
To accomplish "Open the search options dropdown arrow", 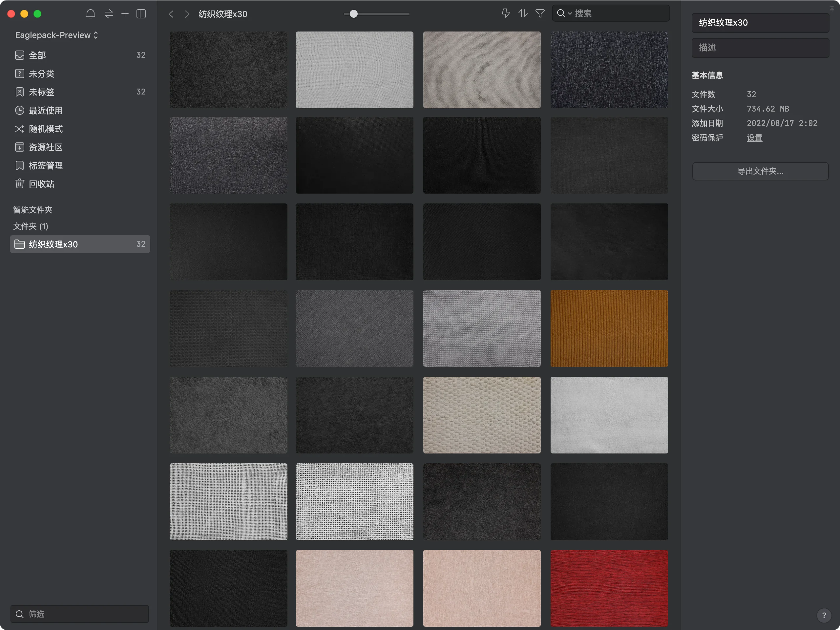I will point(570,14).
